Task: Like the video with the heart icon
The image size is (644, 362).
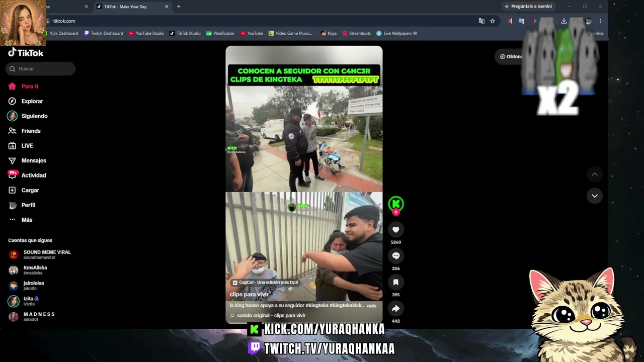Action: 396,230
